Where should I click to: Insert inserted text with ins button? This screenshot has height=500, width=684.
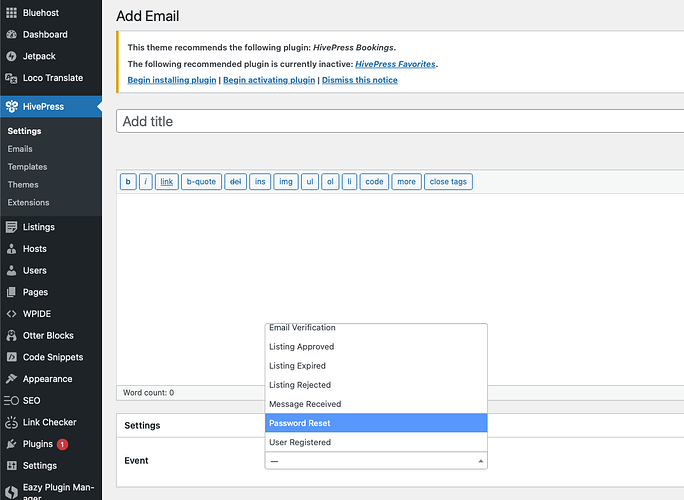(x=260, y=182)
